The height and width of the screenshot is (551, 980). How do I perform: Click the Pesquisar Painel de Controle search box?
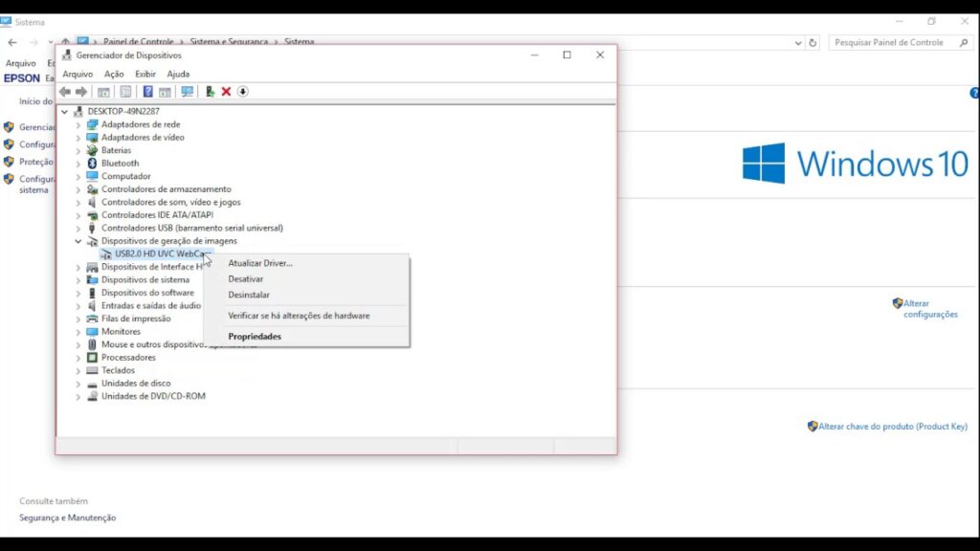click(x=901, y=42)
